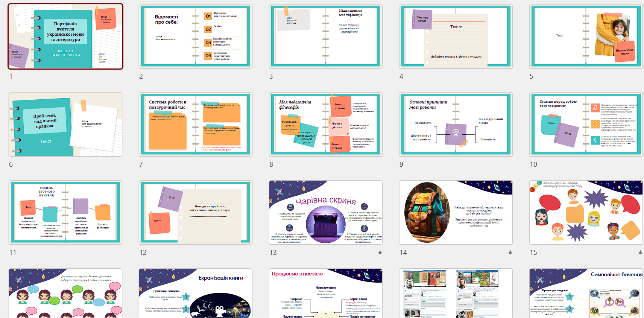
Task: Click slide number label '12'
Action: pos(143,253)
